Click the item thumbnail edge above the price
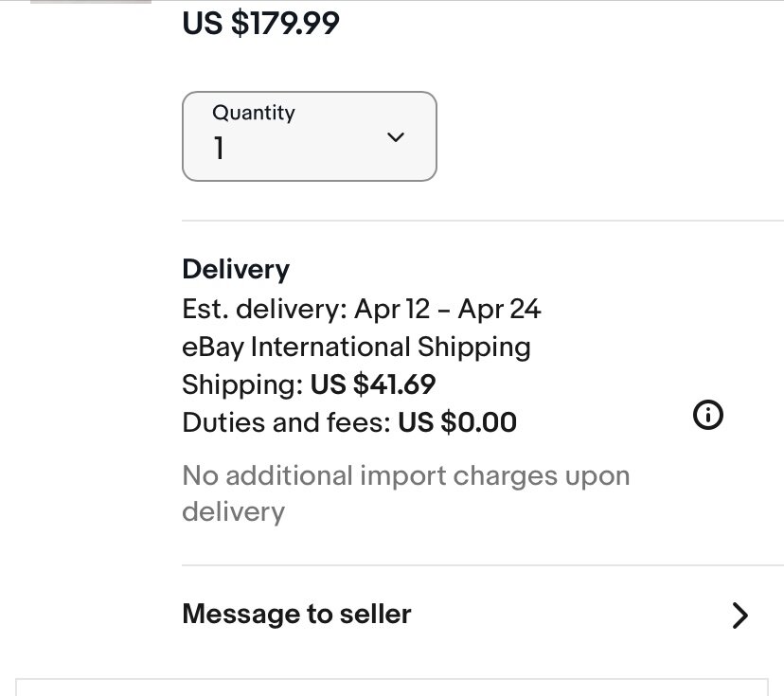 click(x=91, y=2)
